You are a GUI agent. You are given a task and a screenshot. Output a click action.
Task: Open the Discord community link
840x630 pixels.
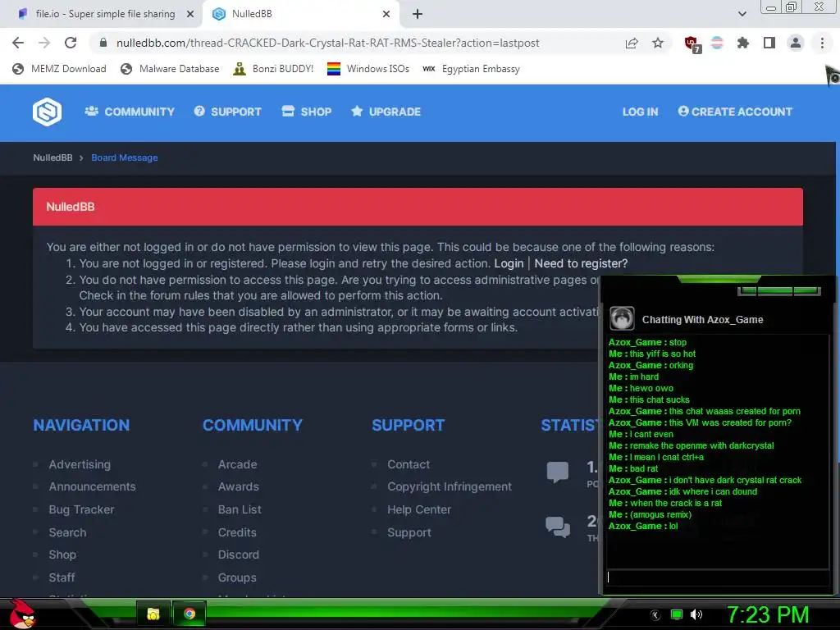point(239,555)
